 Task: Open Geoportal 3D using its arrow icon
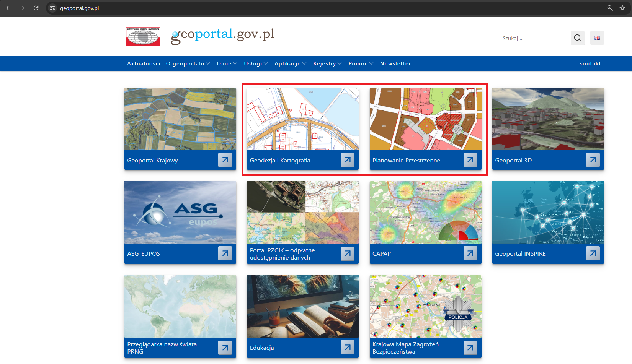[593, 160]
